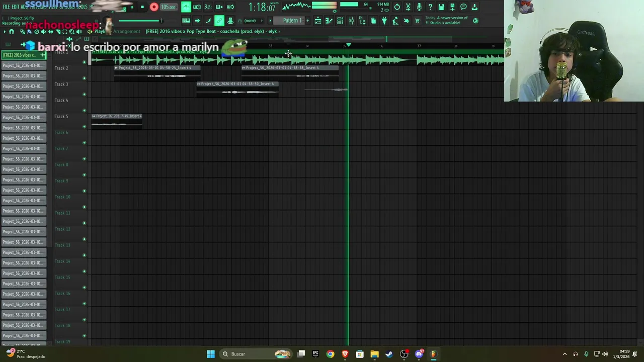Open playlist options arrow menu
This screenshot has width=644, height=362.
point(5,32)
